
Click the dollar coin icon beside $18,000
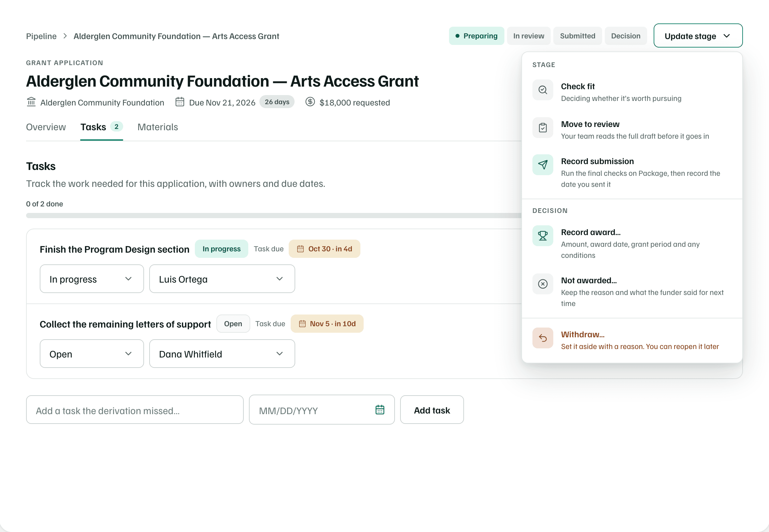click(x=310, y=102)
